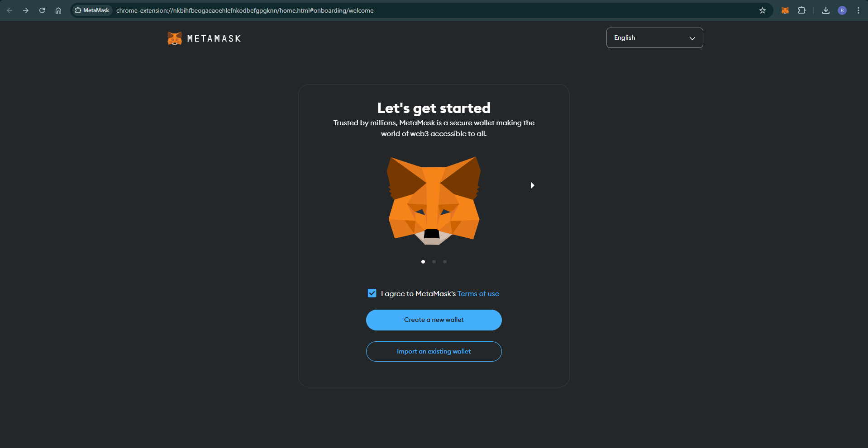Jump to the second carousel slide dot
Screen dimensions: 868x448
tap(434, 262)
